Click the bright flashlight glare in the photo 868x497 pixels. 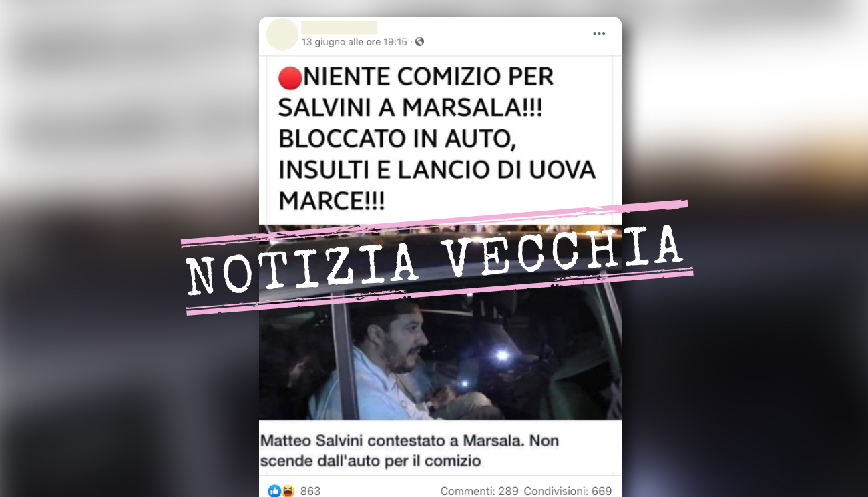tap(502, 355)
